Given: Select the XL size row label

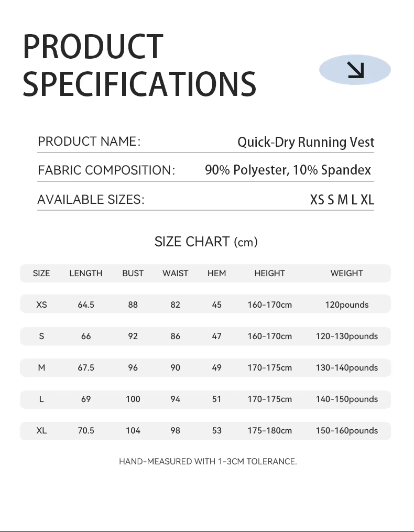Looking at the screenshot, I should [x=41, y=430].
